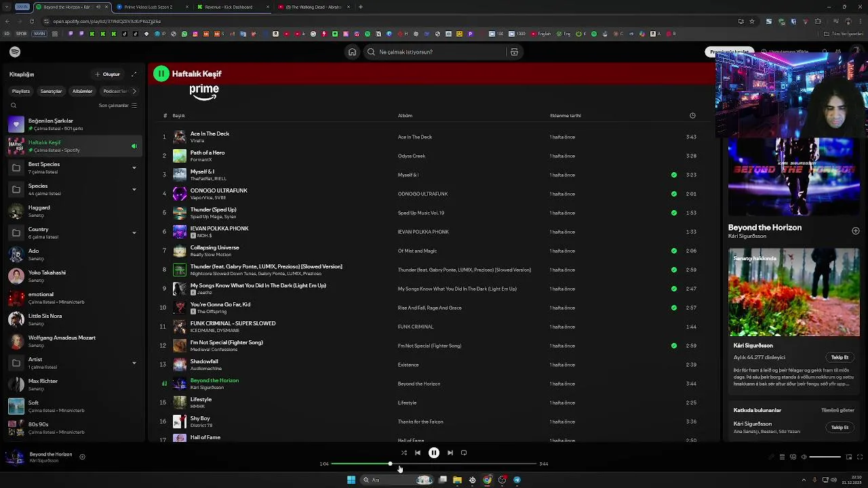The width and height of the screenshot is (868, 488).
Task: Reload the page in the browser
Action: point(31,21)
